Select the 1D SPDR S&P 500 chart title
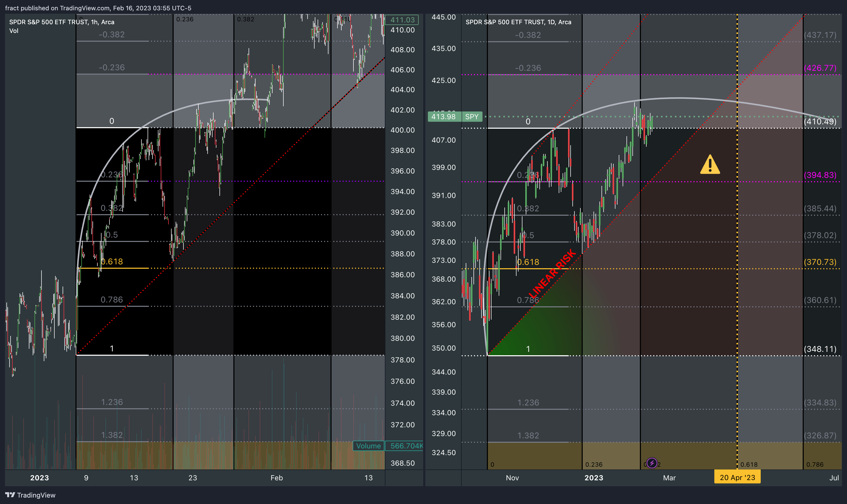The height and width of the screenshot is (504, 847). (518, 22)
